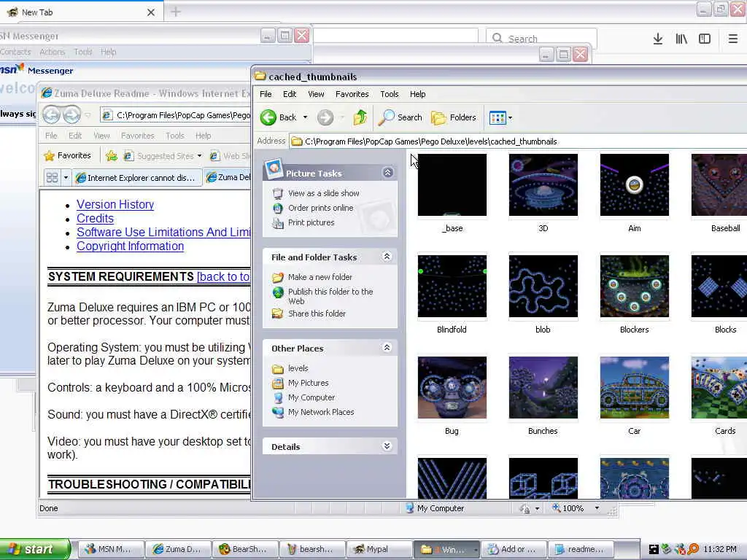Open the Back button history dropdown arrow
The image size is (747, 560).
(x=306, y=117)
